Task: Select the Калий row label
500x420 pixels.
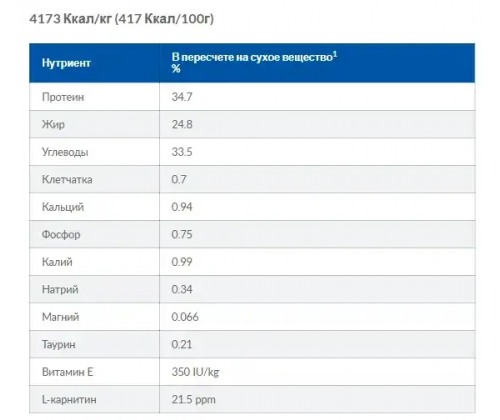Action: [57, 262]
